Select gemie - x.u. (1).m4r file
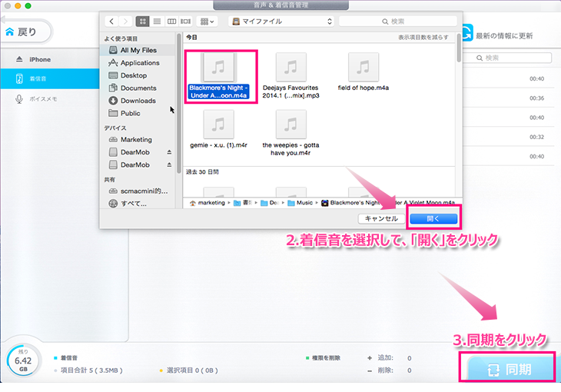 [218, 130]
